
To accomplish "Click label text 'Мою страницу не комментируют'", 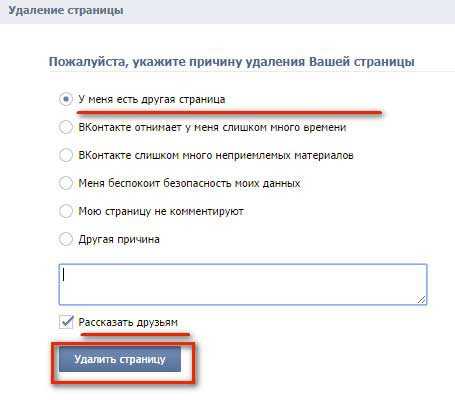I will (x=161, y=211).
